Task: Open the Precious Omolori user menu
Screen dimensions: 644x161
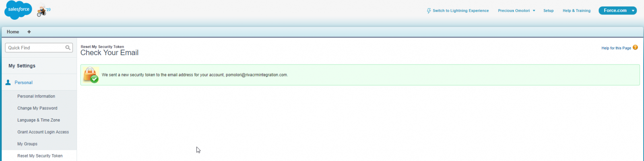Action: click(x=516, y=11)
